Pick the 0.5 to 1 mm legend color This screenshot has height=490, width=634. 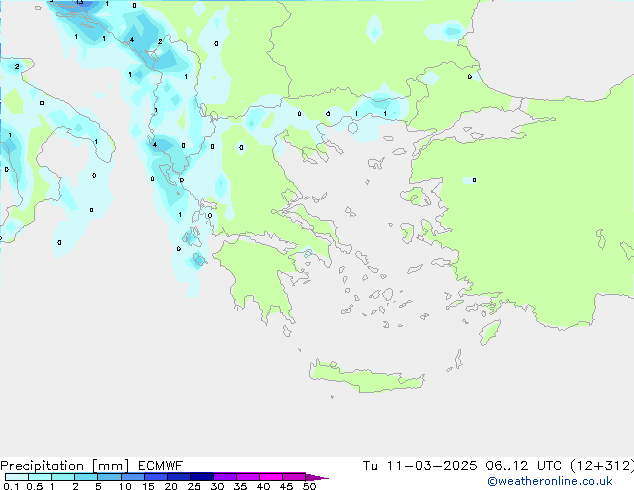[40, 477]
